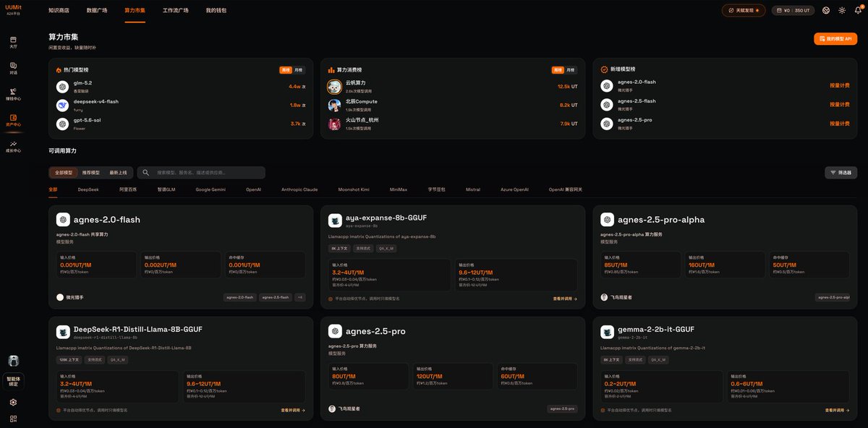Click the 云帆算力 avatar

[x=334, y=86]
